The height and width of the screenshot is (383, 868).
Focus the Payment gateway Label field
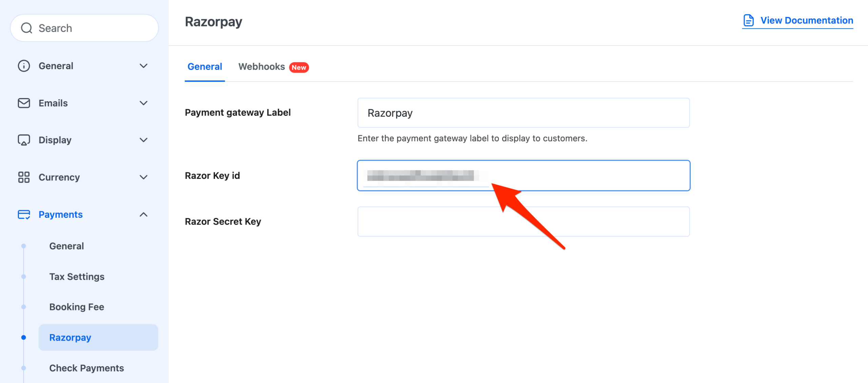[x=523, y=113]
